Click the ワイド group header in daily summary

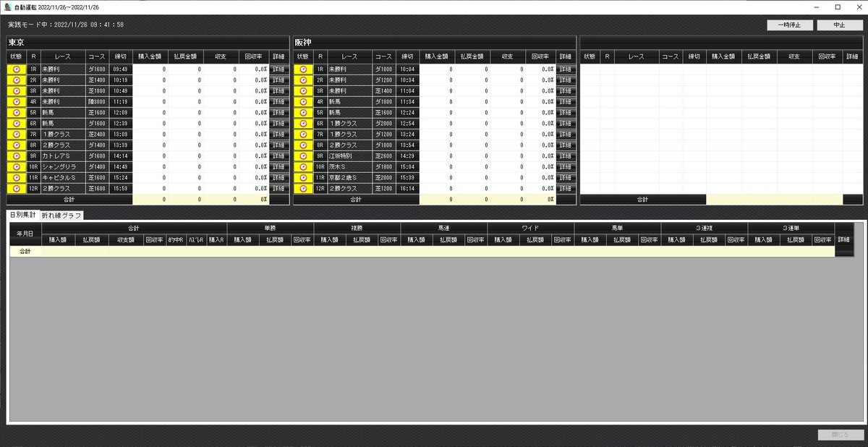coord(530,228)
